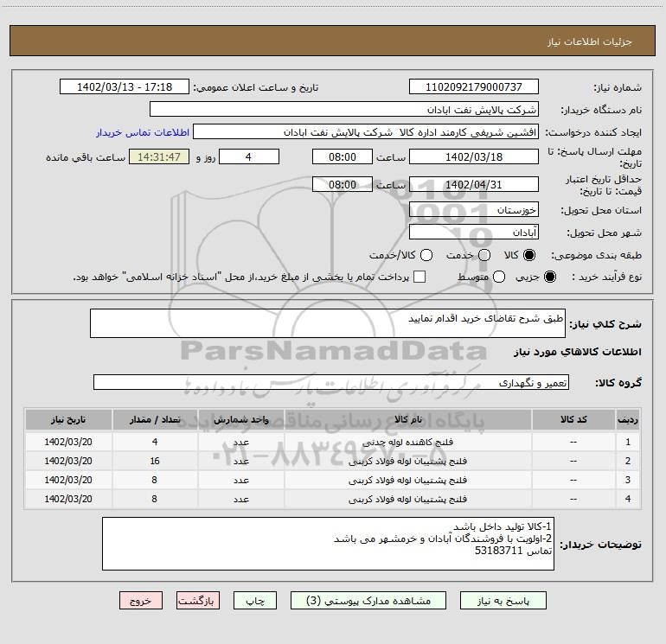Select the خدمت radio option

click(x=484, y=255)
